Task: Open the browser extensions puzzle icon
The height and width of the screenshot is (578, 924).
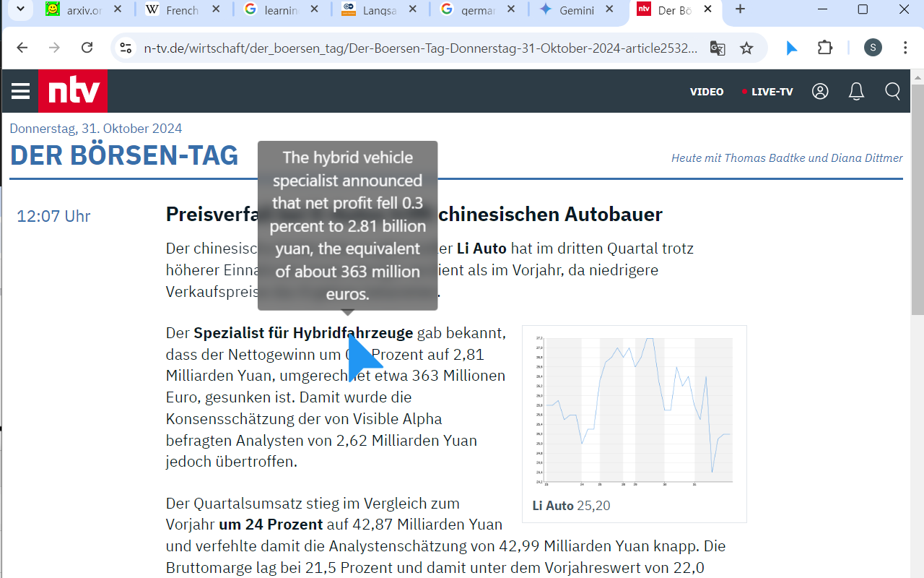Action: pos(825,48)
